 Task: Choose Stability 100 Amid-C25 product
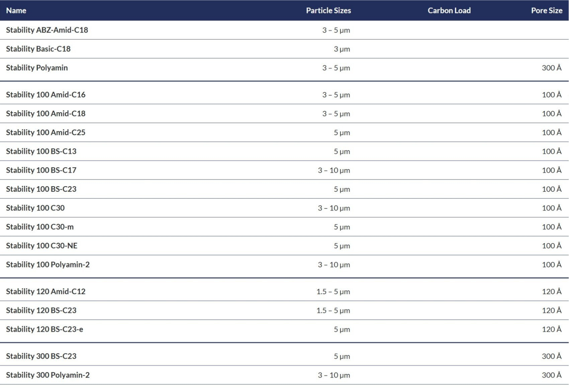46,133
